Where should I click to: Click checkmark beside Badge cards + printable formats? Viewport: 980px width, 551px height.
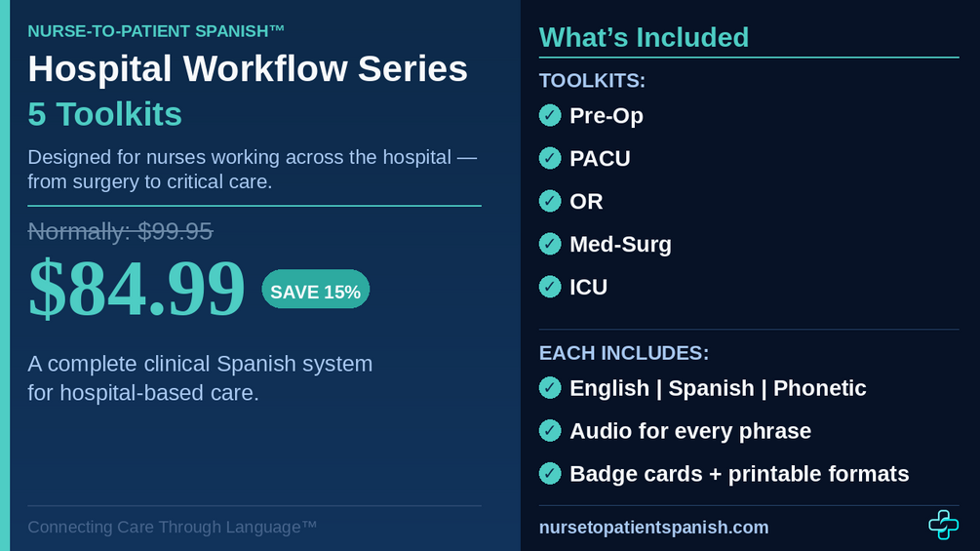click(x=550, y=474)
